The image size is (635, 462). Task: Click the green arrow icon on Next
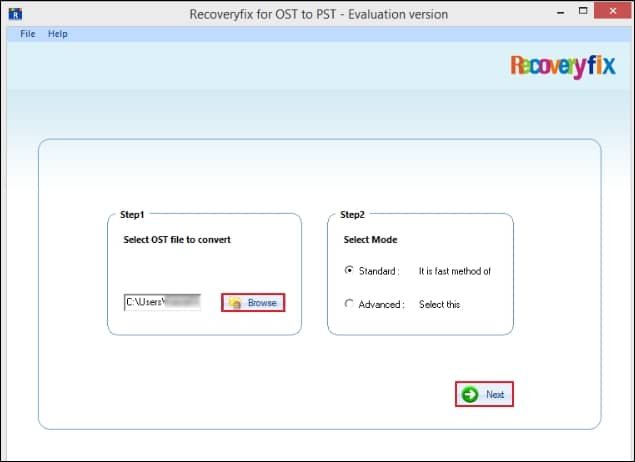[x=470, y=395]
